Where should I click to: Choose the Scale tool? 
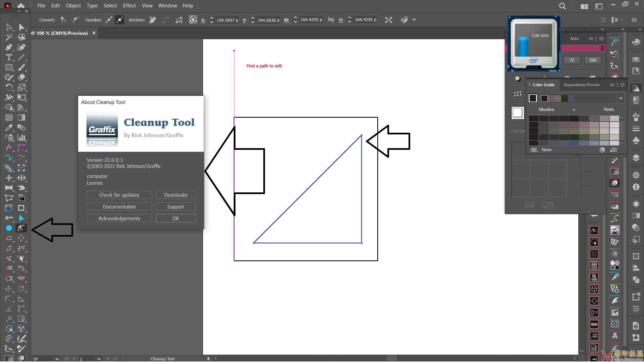click(x=21, y=87)
